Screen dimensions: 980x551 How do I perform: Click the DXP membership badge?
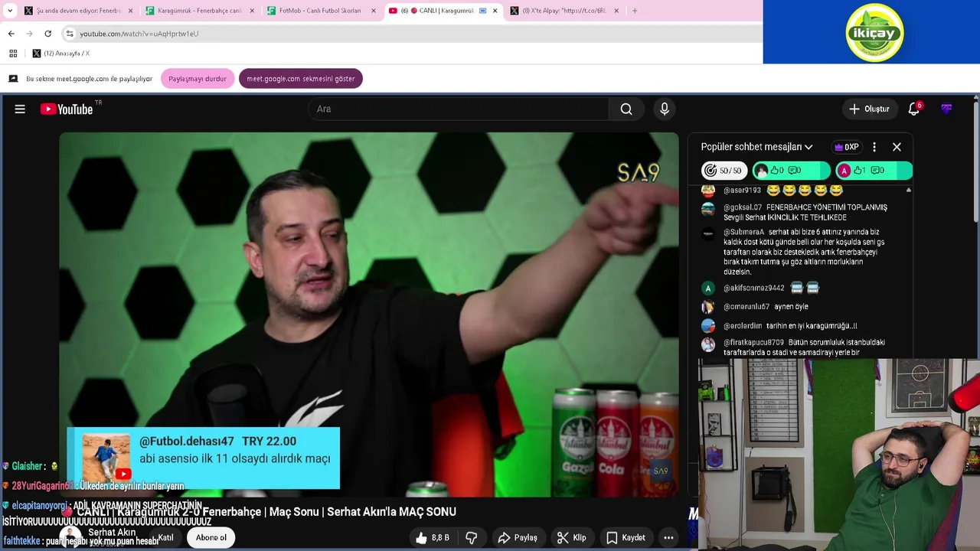click(847, 147)
